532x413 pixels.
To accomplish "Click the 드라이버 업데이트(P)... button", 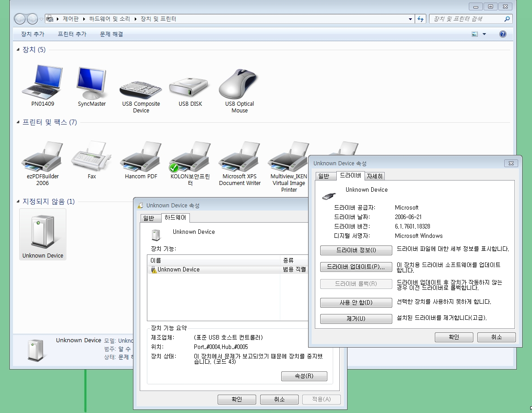I will (356, 267).
